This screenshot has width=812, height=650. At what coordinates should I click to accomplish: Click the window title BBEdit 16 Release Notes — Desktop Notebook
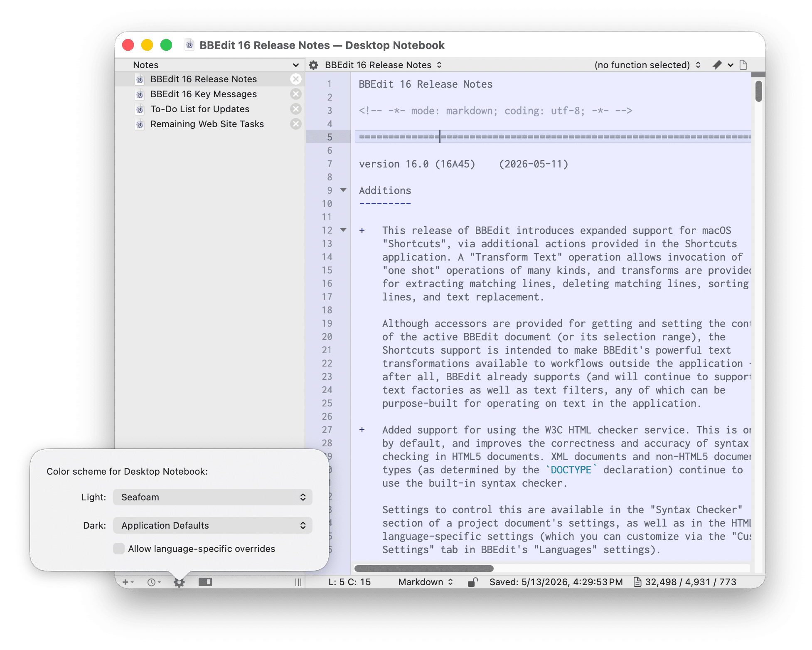tap(322, 45)
